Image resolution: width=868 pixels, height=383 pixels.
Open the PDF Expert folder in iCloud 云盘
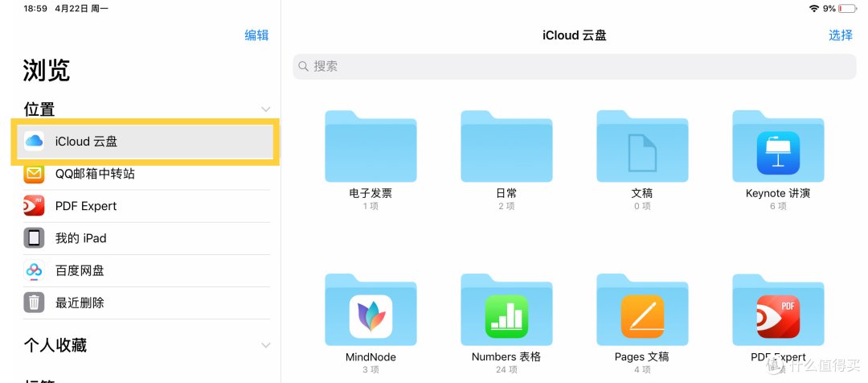click(x=778, y=309)
